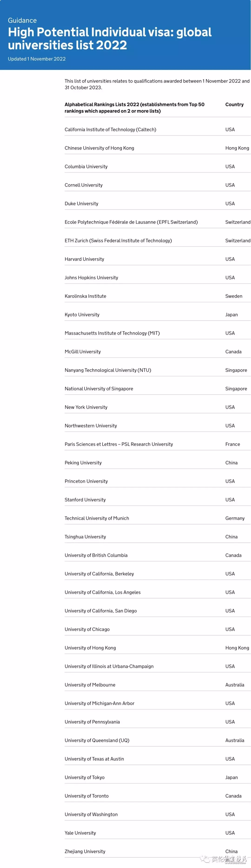
Task: Click the 'Guidance' label in header
Action: point(22,20)
